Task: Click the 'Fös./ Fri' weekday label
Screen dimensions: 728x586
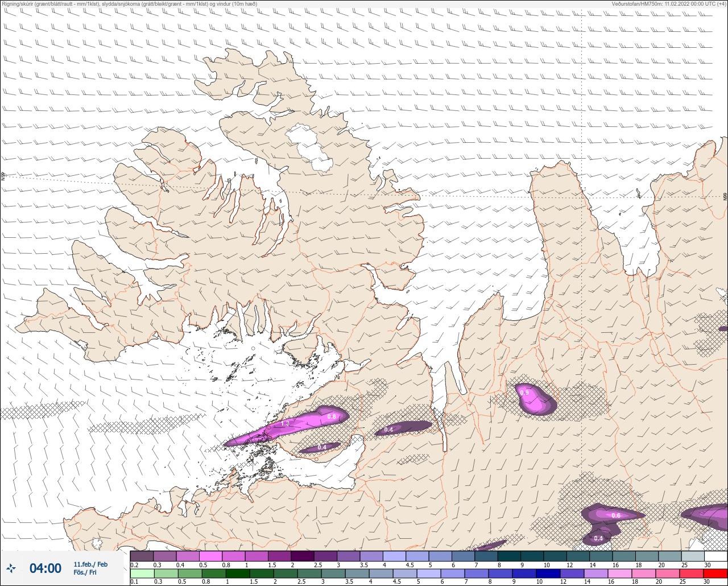Action: point(85,572)
